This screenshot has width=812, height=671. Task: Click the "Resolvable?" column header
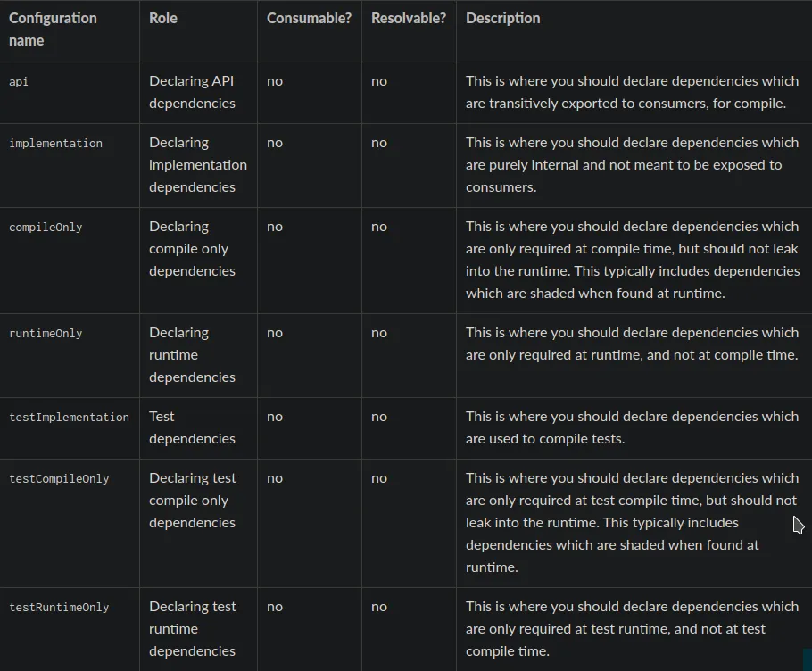coord(409,18)
